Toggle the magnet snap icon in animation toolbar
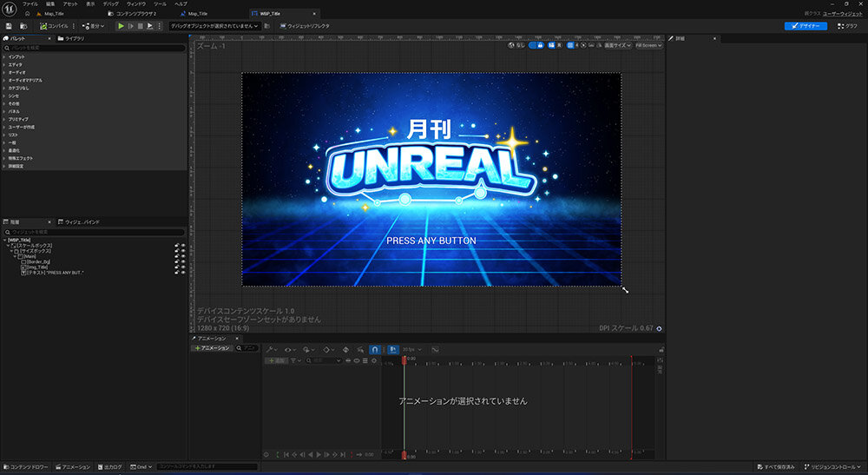Screen dimensions: 868x475 [375, 348]
